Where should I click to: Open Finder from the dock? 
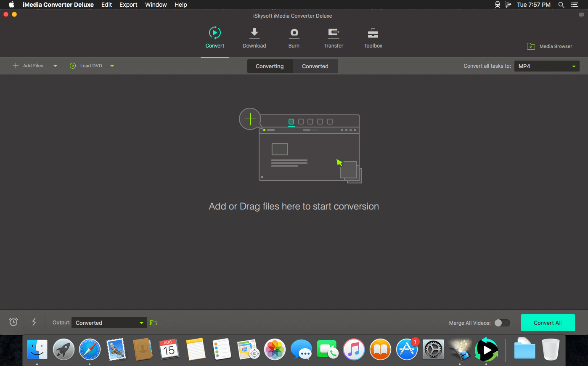point(37,349)
